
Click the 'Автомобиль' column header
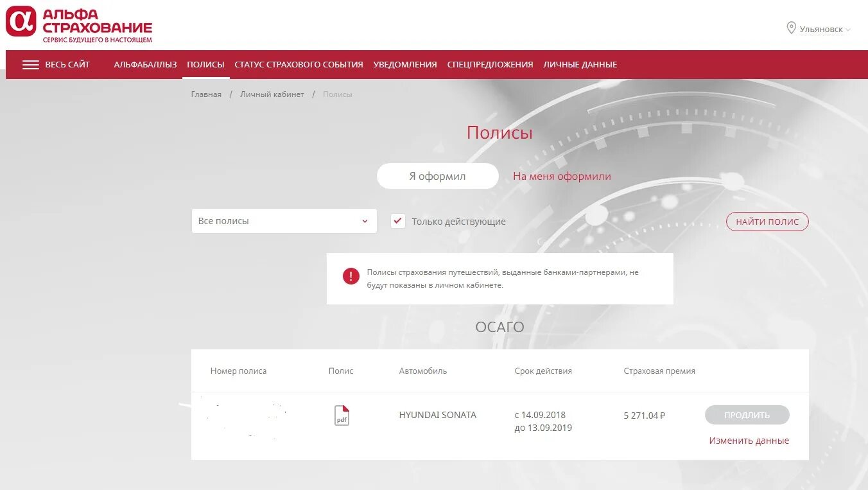pyautogui.click(x=423, y=371)
